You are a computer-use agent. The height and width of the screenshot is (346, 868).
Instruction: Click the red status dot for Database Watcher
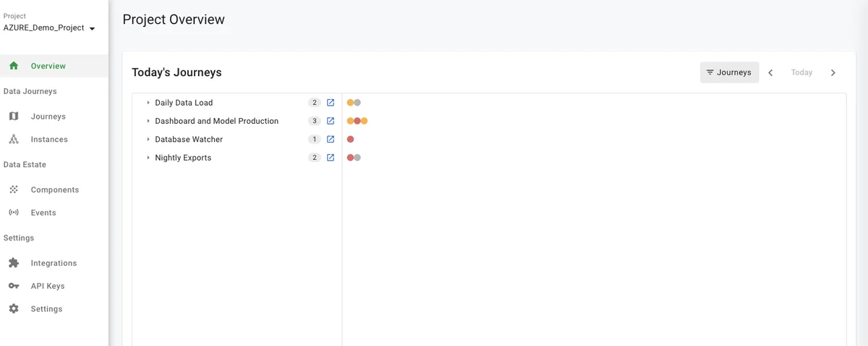click(x=350, y=139)
